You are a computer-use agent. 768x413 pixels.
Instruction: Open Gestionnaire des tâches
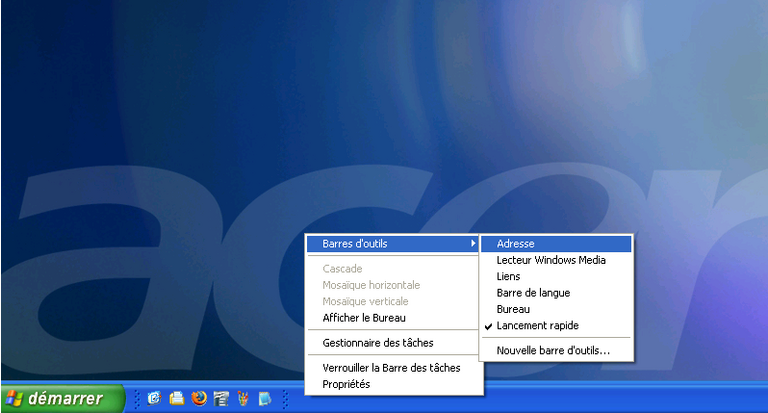392,343
